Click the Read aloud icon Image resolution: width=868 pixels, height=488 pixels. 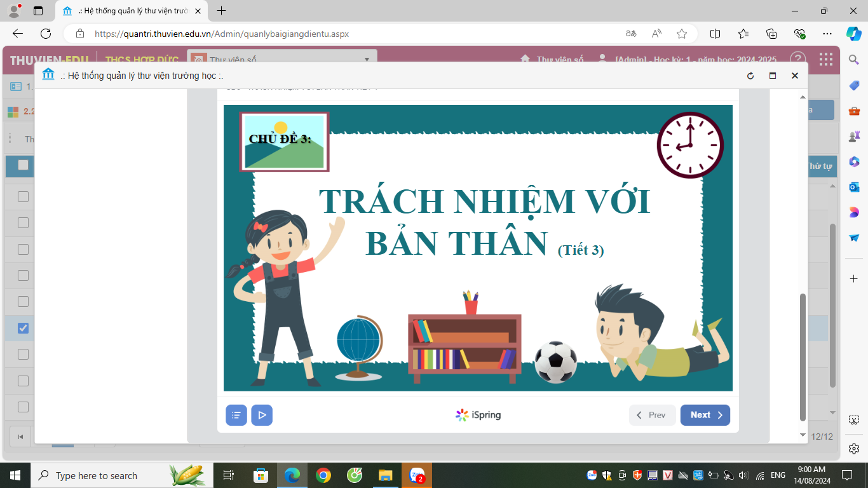point(656,34)
